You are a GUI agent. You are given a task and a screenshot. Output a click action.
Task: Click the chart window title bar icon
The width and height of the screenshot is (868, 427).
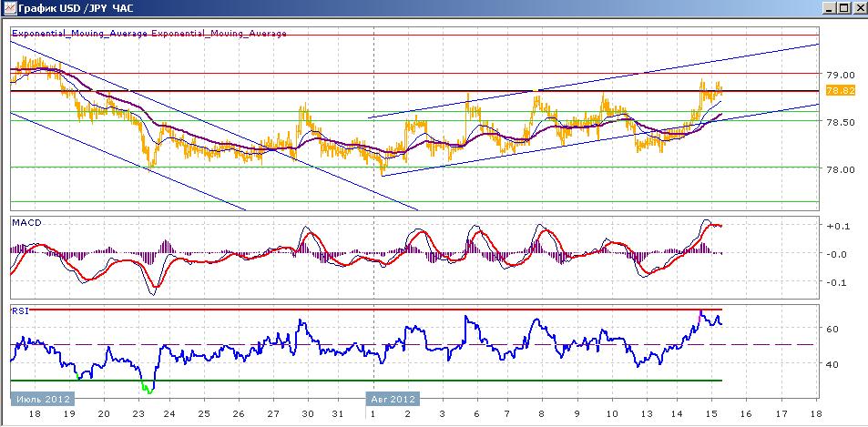[9, 8]
